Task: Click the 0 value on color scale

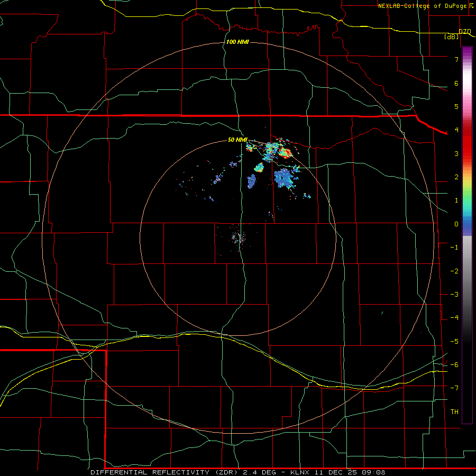Action: 456,224
